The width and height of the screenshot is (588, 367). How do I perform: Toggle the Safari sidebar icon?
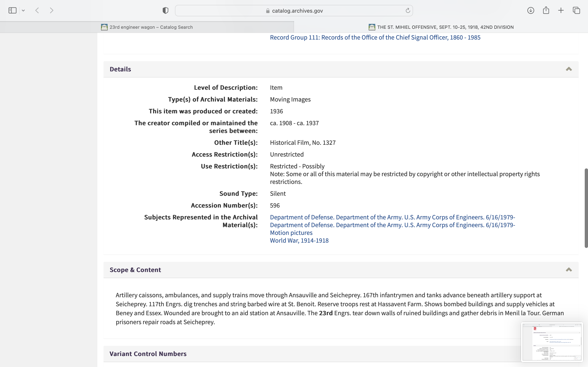pos(12,10)
